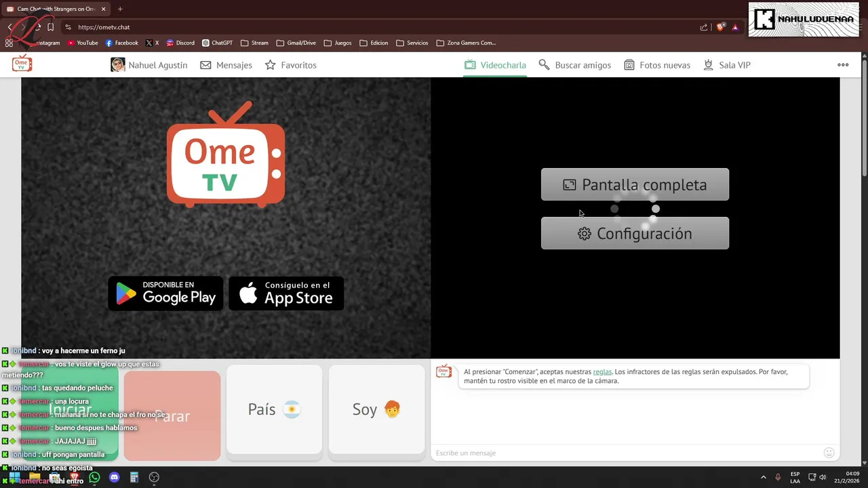
Task: Click the Pantalla completa button
Action: pos(635,184)
